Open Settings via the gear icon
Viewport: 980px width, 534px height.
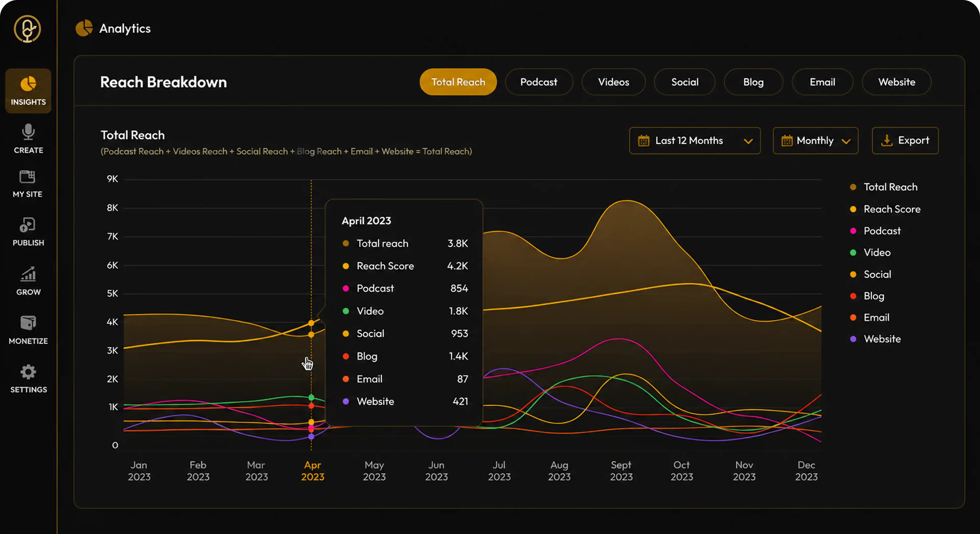[x=28, y=372]
